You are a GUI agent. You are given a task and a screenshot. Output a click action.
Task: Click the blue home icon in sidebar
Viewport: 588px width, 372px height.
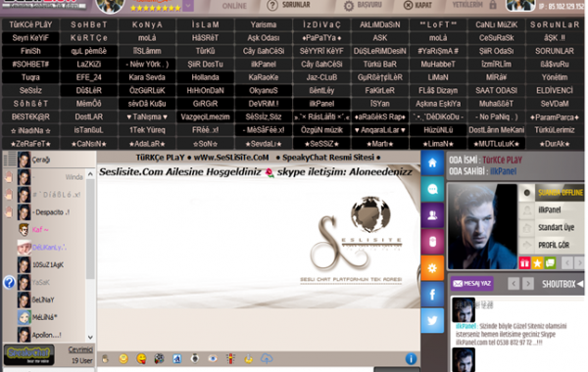(432, 163)
